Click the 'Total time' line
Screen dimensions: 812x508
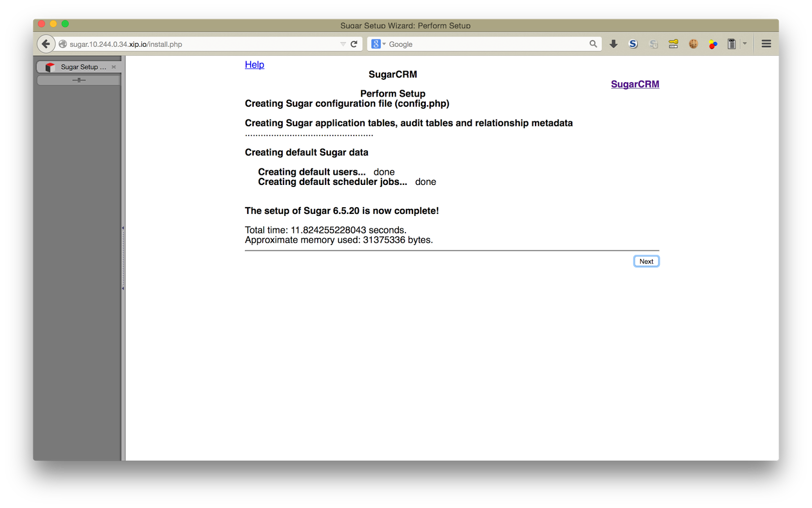(x=326, y=230)
